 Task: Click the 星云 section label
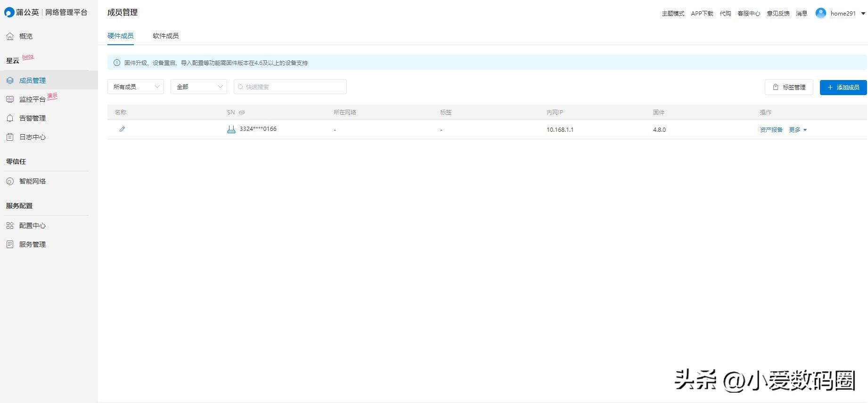(x=13, y=61)
